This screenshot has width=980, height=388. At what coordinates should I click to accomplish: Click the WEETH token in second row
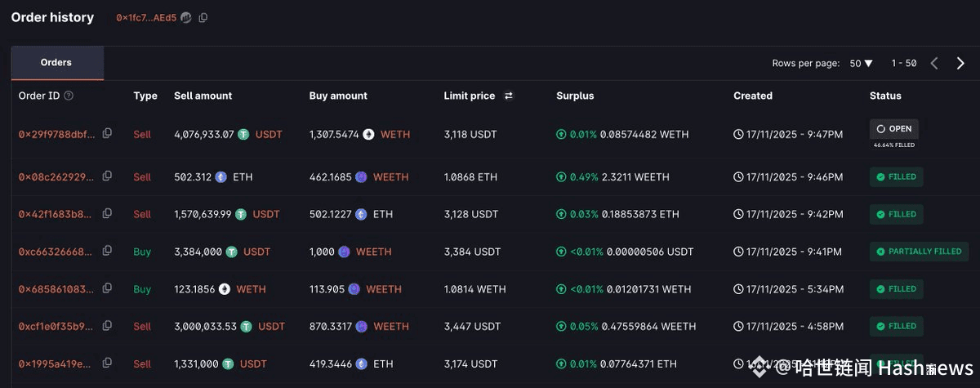click(x=390, y=177)
